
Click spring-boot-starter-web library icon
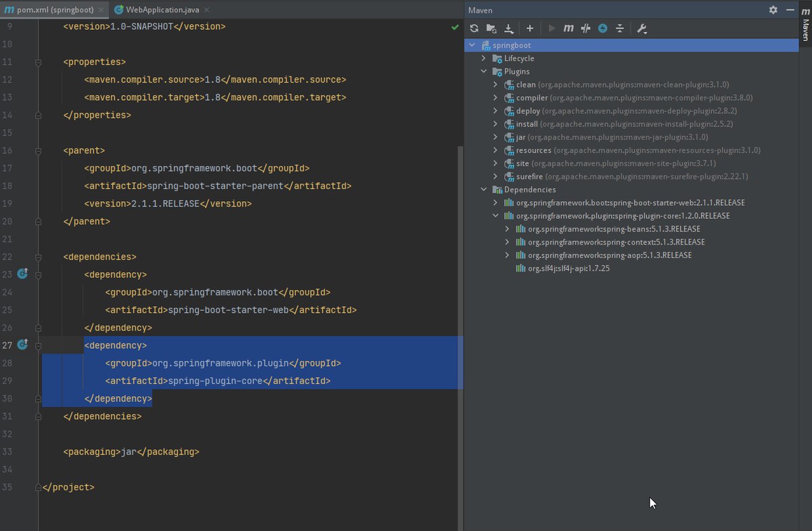pos(509,203)
